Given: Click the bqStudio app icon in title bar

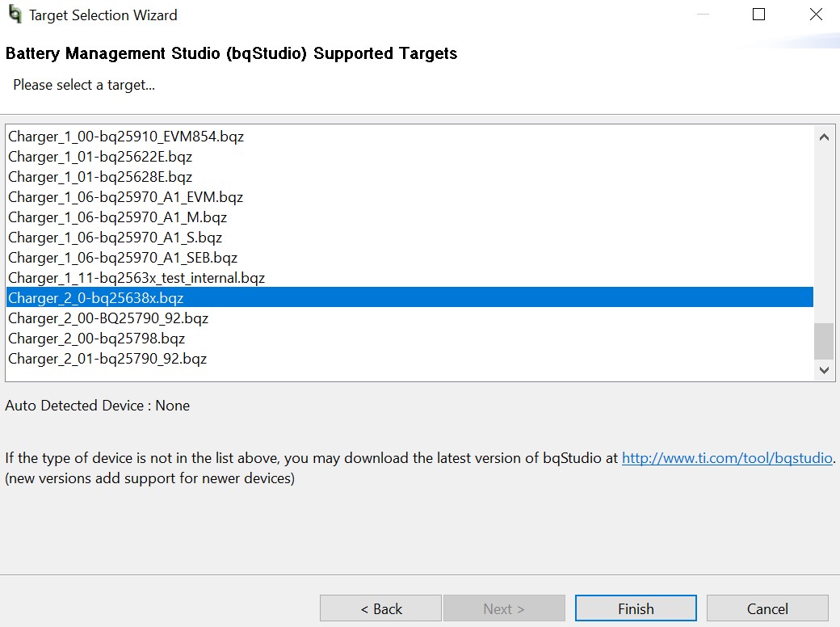Looking at the screenshot, I should coord(15,15).
